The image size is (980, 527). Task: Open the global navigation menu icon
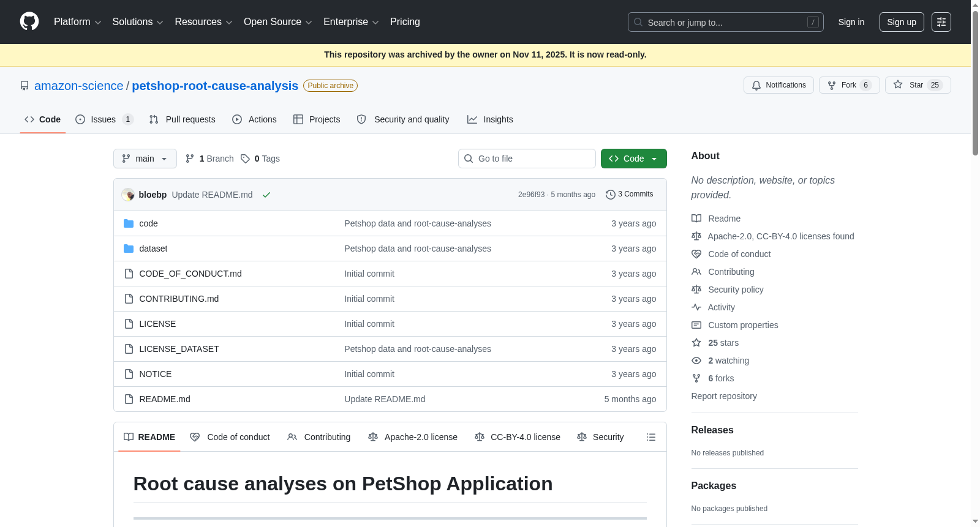[x=941, y=22]
